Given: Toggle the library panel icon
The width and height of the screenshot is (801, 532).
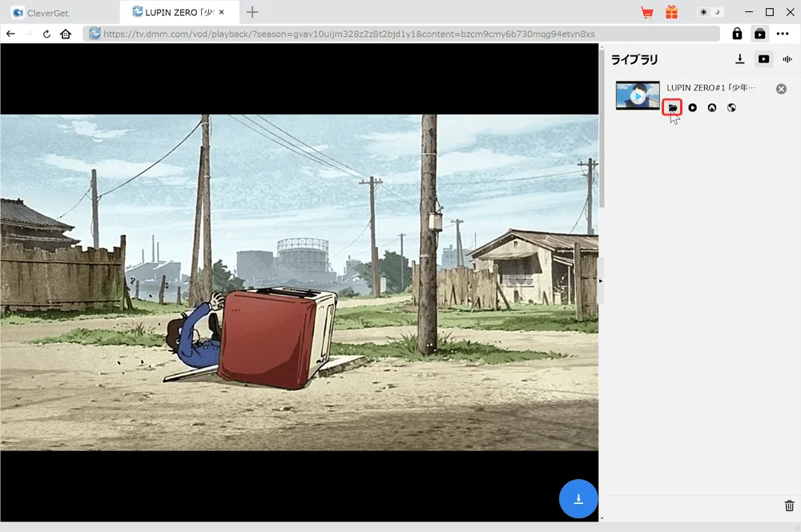Looking at the screenshot, I should 759,34.
